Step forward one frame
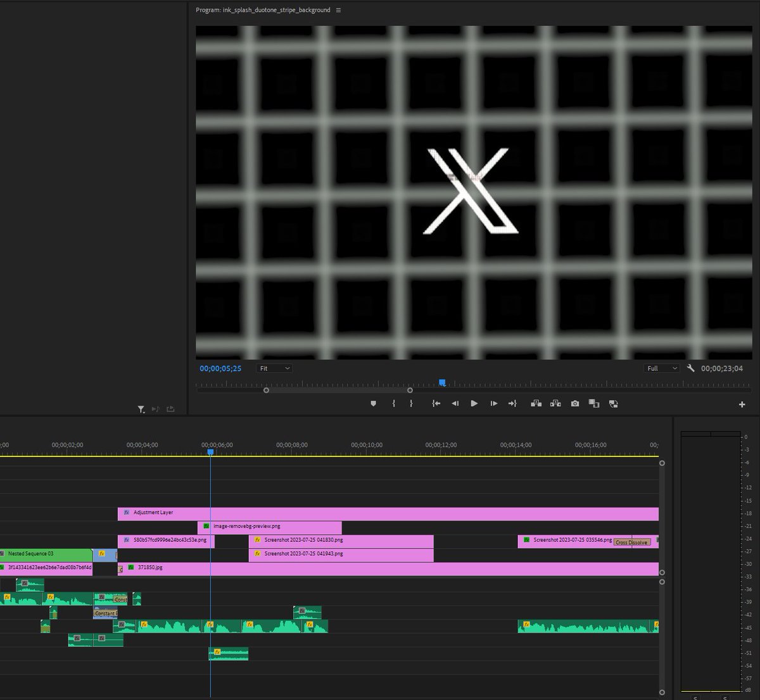This screenshot has height=700, width=760. pos(494,404)
